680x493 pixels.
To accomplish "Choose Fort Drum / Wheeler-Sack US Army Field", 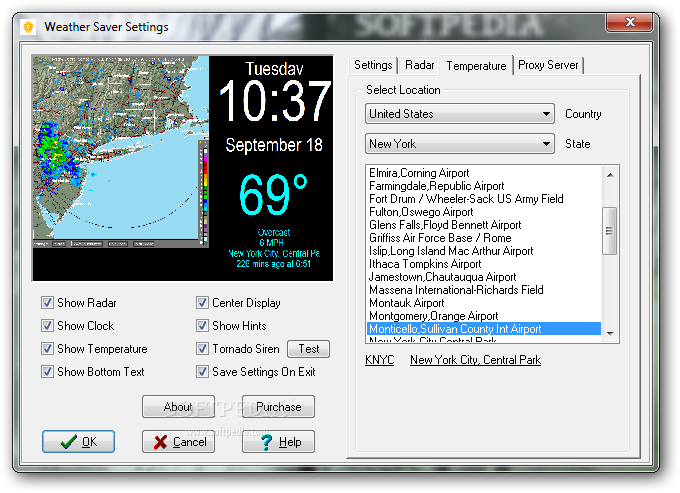I will click(484, 199).
